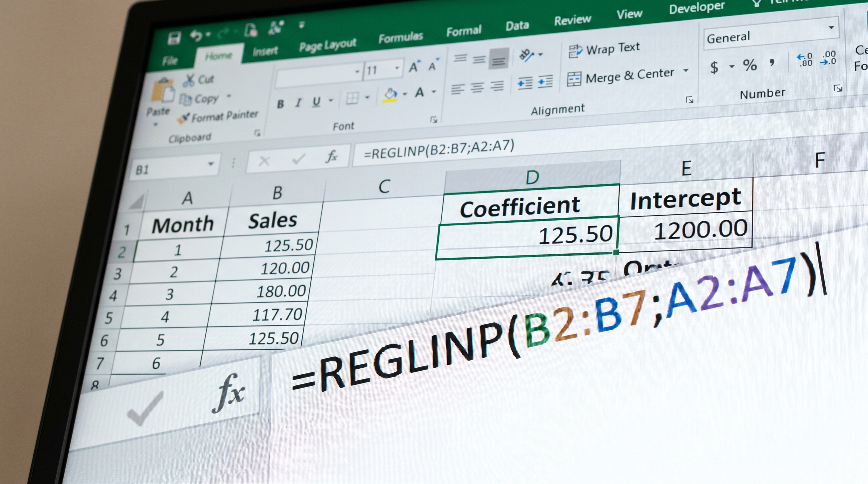Click the Accounting dollar sign icon
Viewport: 868px width, 484px height.
[714, 67]
